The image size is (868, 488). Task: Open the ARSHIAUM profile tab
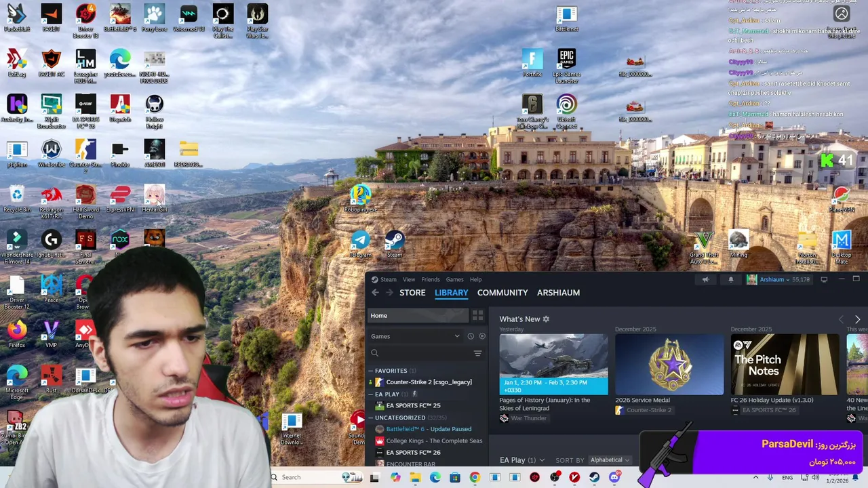558,293
